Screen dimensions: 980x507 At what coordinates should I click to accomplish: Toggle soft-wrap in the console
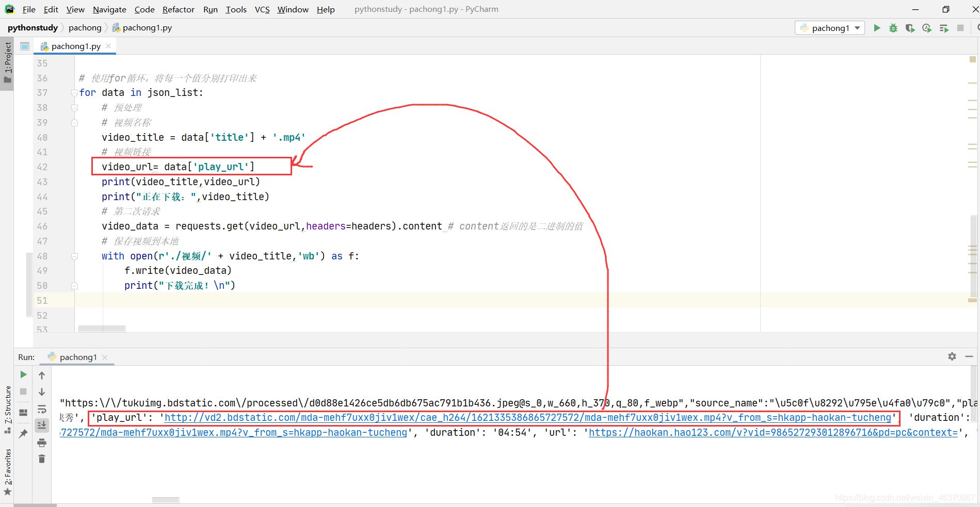click(42, 410)
